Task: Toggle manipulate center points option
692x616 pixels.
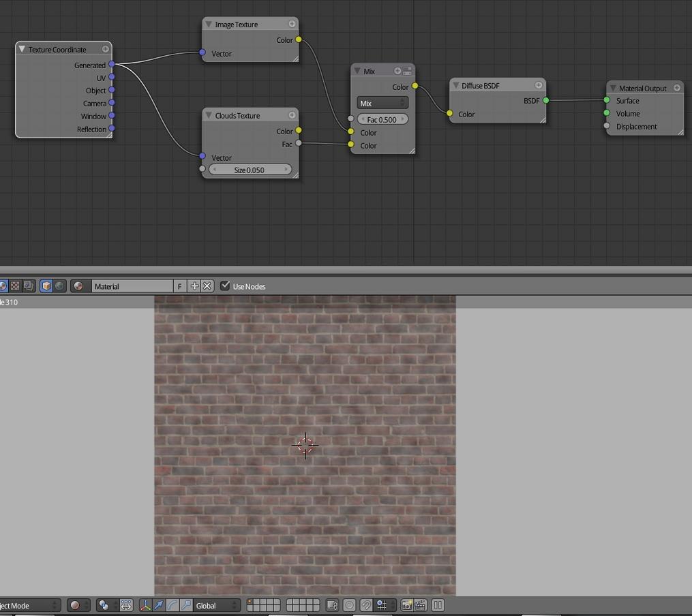Action: click(125, 605)
